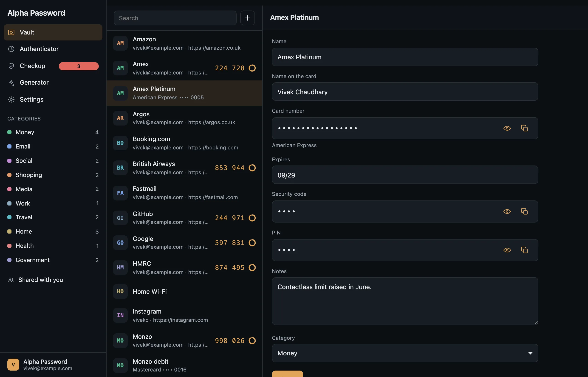Screen dimensions: 588x377
Task: Open Shared with you
Action: coord(53,280)
